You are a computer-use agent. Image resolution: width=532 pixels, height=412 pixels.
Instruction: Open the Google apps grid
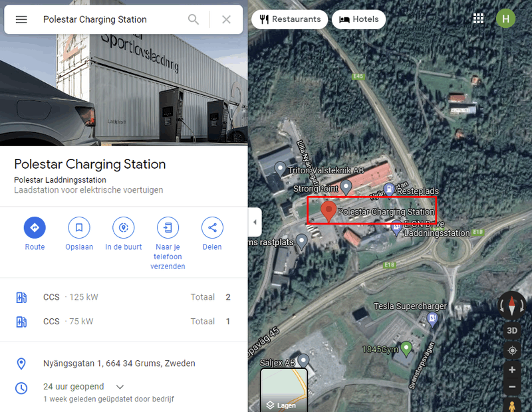[x=478, y=19]
